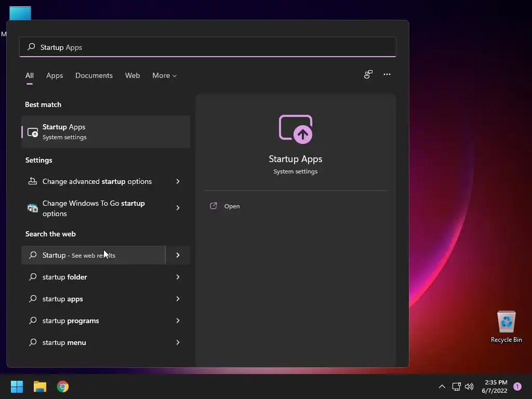This screenshot has height=399, width=532.
Task: Expand the More dropdown filter
Action: pos(165,75)
